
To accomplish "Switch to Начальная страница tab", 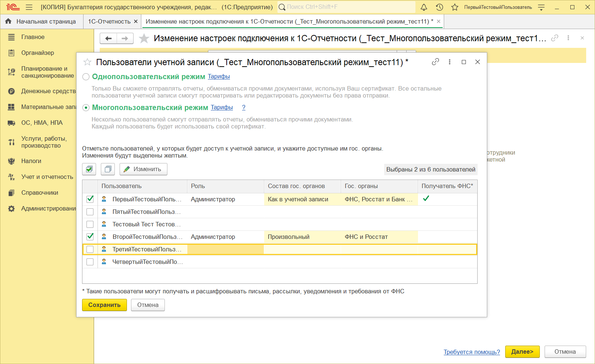I will tap(41, 21).
